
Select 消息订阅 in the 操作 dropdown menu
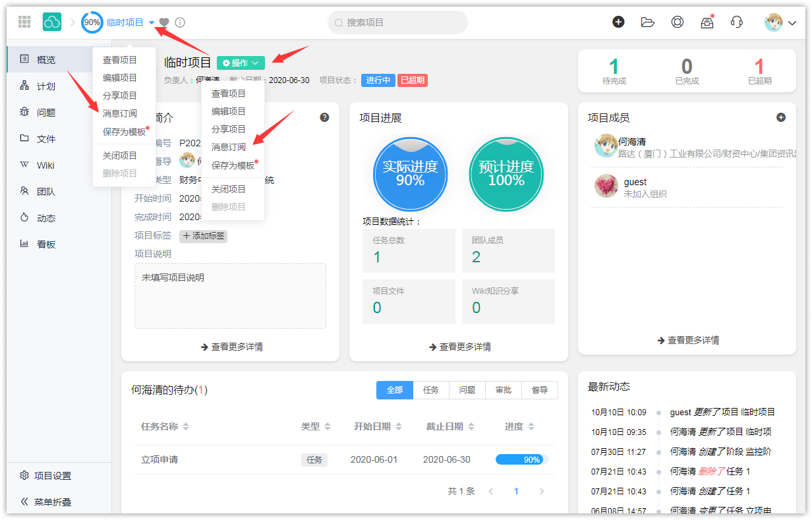228,147
